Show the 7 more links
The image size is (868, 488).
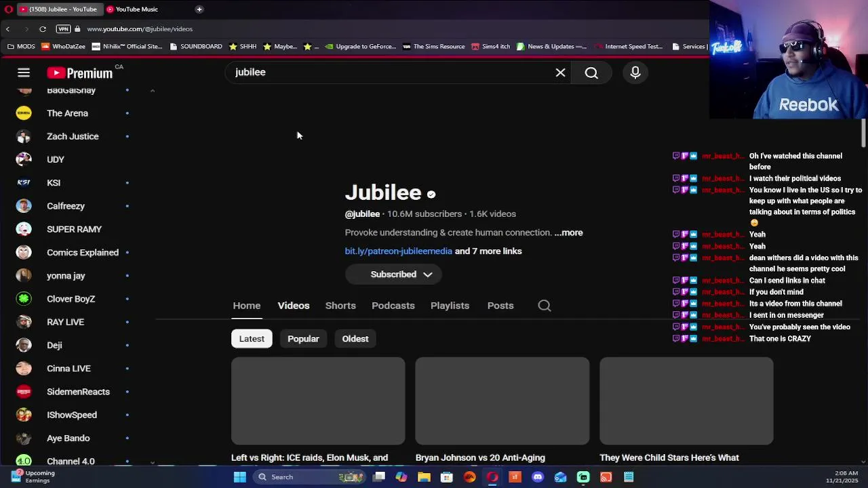[488, 251]
